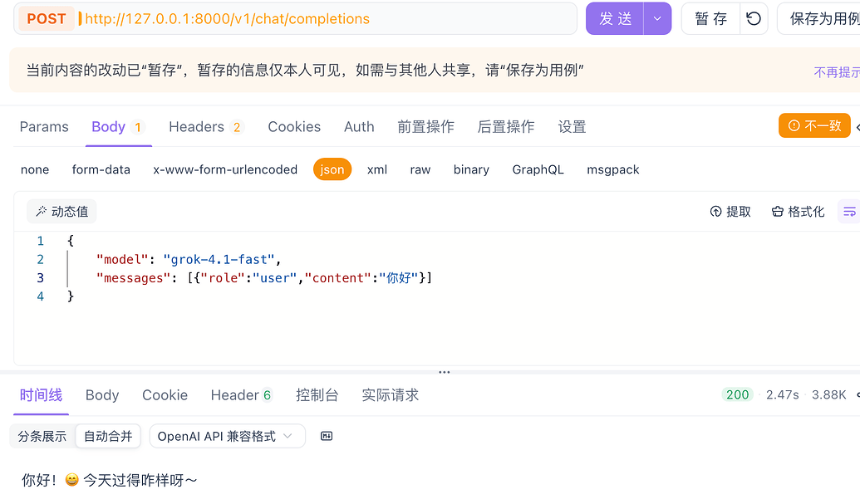Click the request URL input field
860x504 pixels.
(x=327, y=18)
